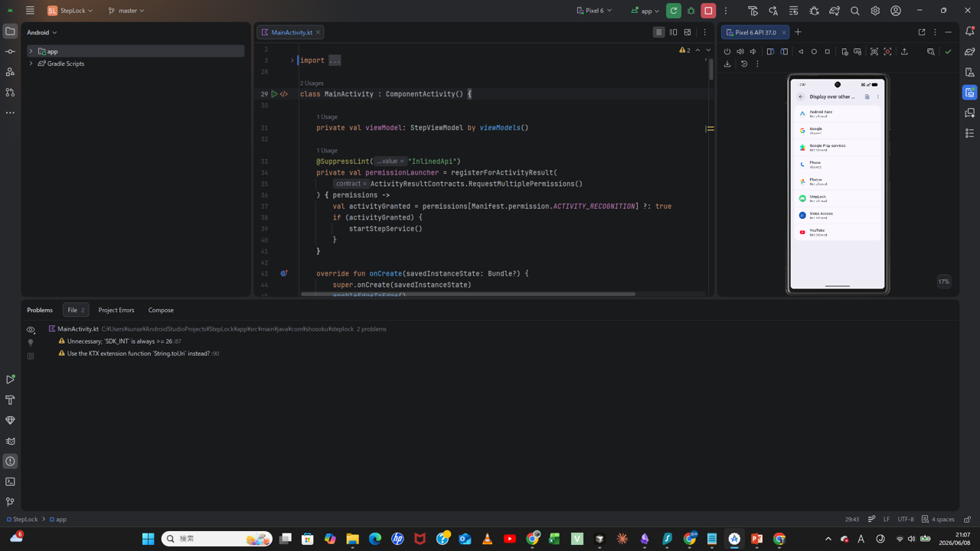Increase emulator volume
This screenshot has height=551, width=980.
tap(740, 51)
